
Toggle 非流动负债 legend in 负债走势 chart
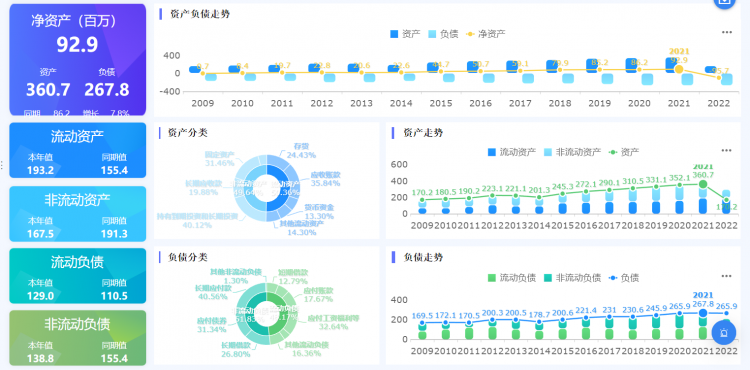coord(573,278)
